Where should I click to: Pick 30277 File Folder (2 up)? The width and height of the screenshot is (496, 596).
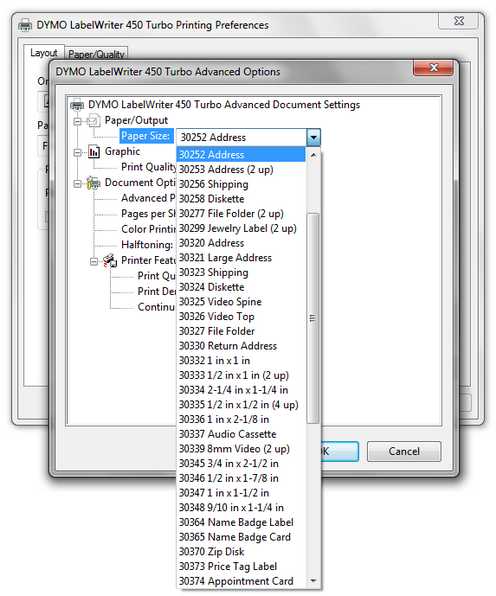pos(241,214)
